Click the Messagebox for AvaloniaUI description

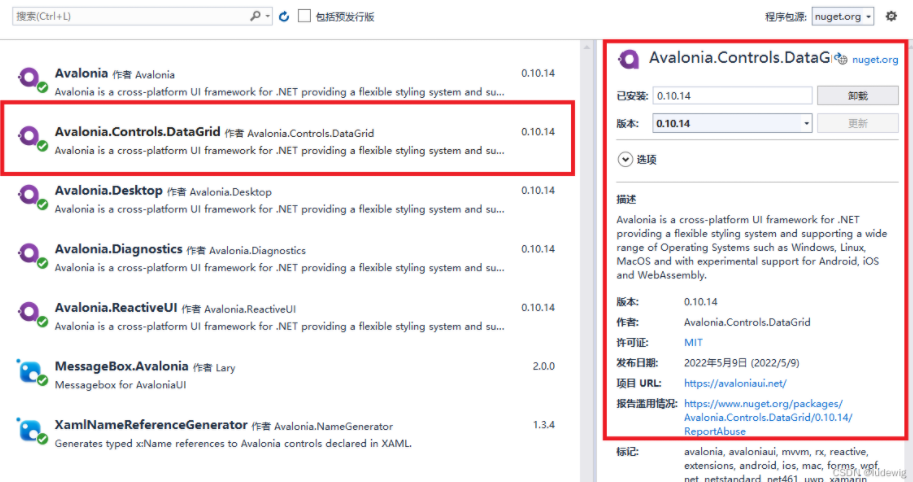(x=121, y=385)
